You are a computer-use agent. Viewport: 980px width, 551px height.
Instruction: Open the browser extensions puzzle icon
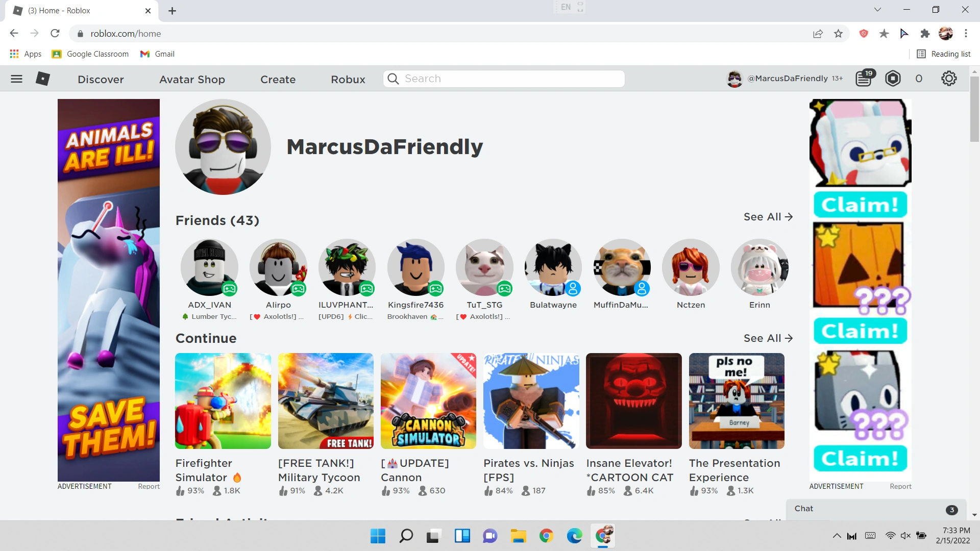click(925, 34)
